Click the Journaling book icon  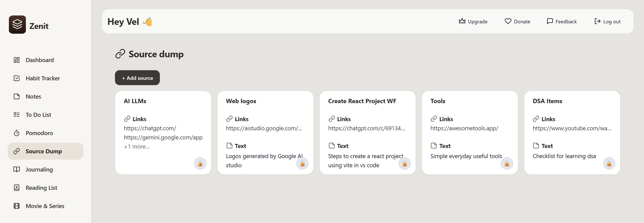tap(17, 170)
